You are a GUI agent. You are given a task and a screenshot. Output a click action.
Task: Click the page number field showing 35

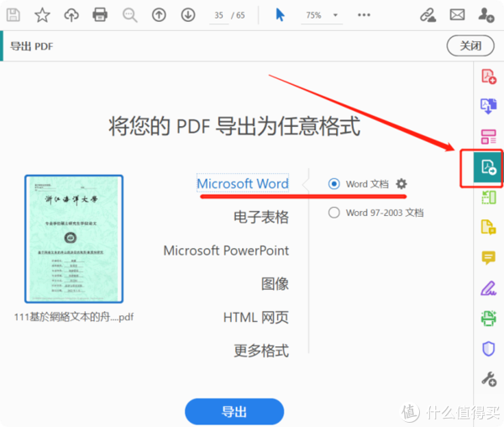219,15
